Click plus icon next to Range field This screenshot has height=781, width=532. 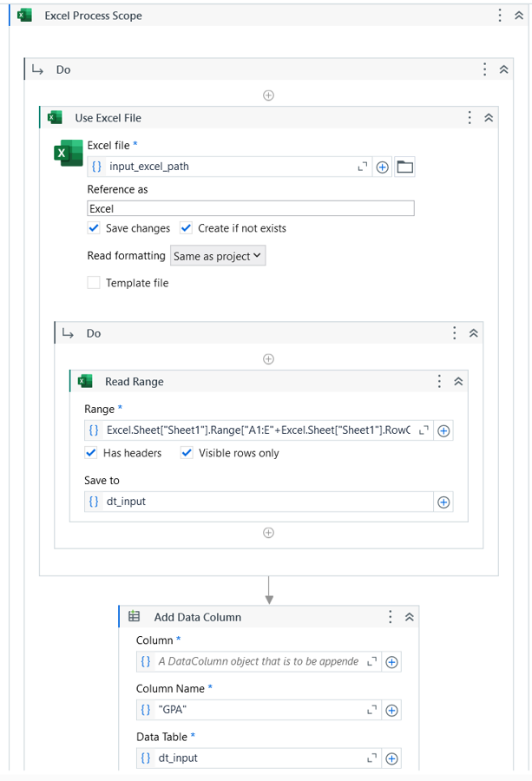[443, 430]
